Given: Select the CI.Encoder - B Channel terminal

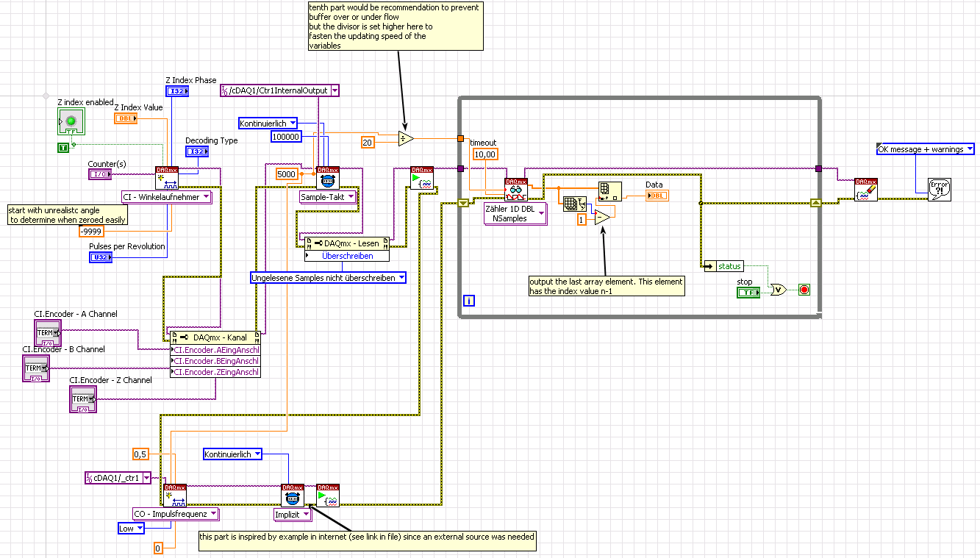Looking at the screenshot, I should click(37, 368).
